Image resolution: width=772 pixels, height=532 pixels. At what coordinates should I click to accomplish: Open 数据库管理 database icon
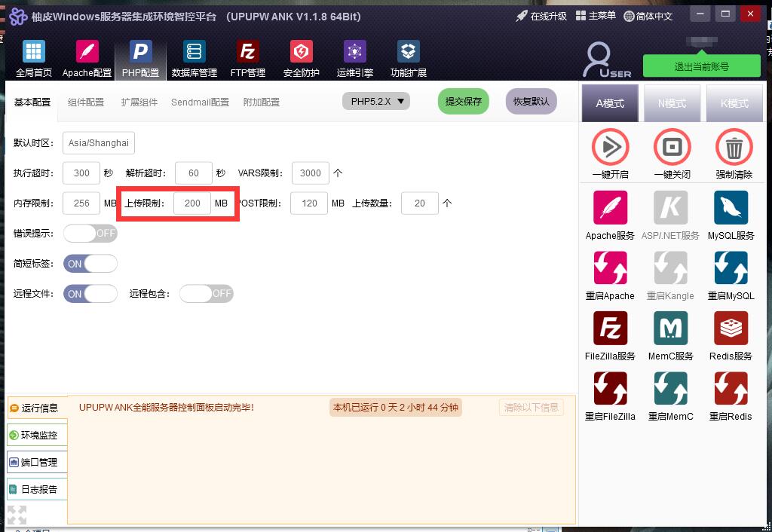(x=194, y=52)
